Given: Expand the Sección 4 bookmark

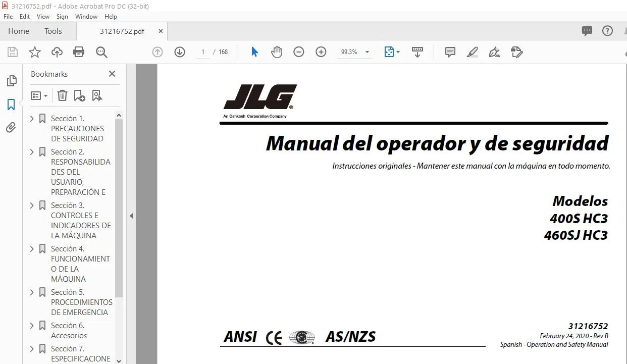Looking at the screenshot, I should tap(32, 249).
